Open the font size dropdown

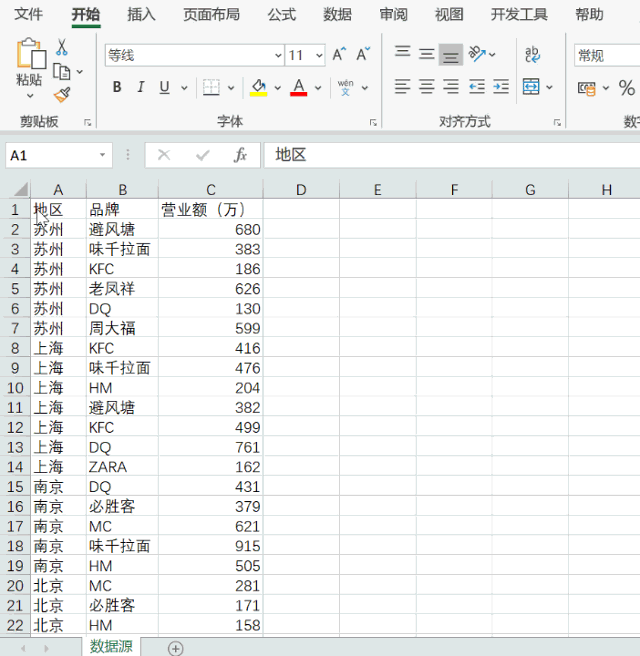[319, 55]
